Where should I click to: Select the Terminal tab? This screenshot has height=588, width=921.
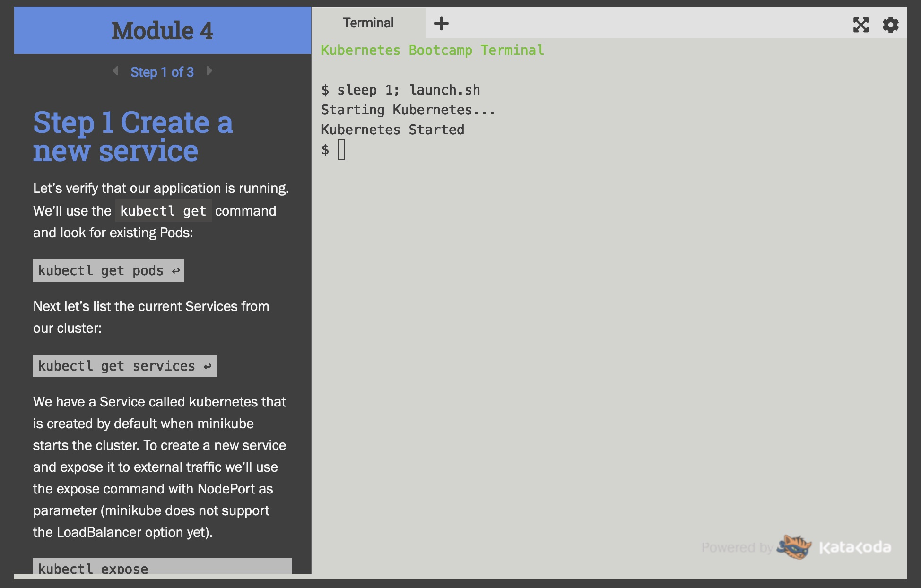(x=368, y=23)
